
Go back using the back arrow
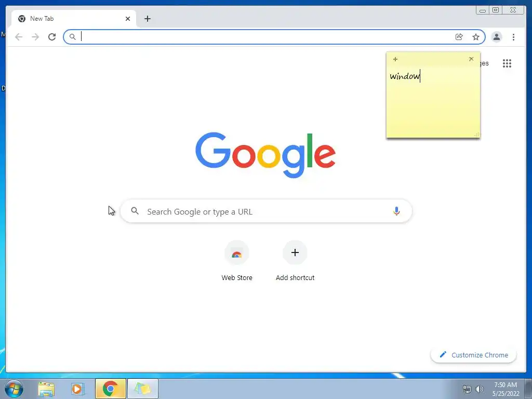19,37
